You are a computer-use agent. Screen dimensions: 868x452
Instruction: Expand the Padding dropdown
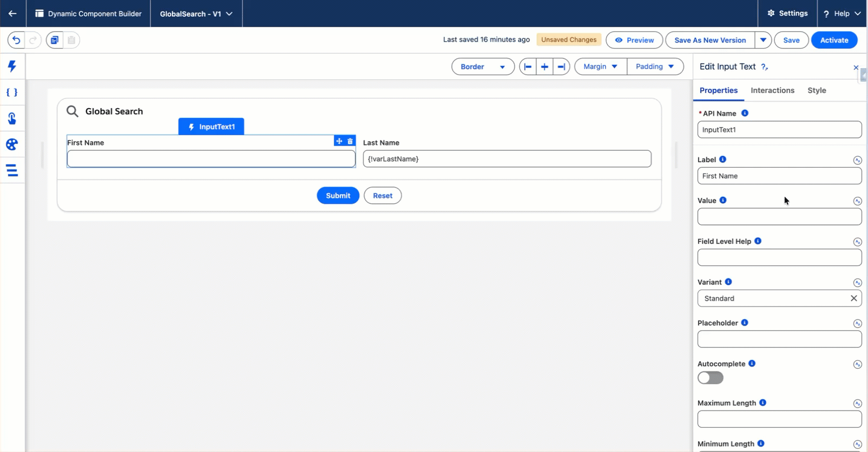655,67
